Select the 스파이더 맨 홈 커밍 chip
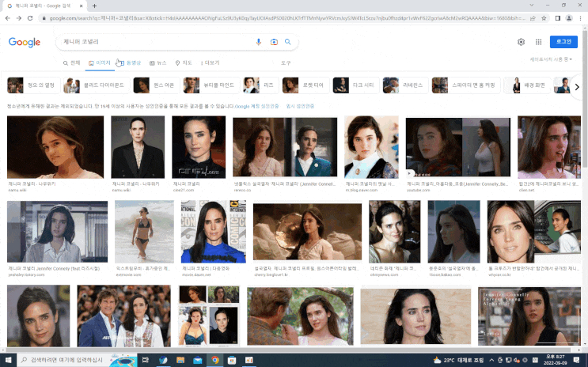Screen dimensions: 588x367 coord(465,85)
